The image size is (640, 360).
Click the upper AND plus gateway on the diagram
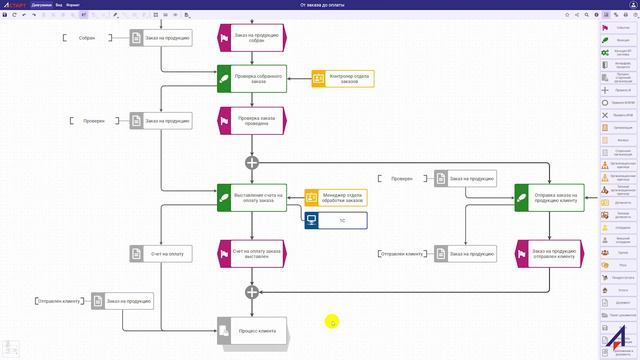[x=252, y=162]
